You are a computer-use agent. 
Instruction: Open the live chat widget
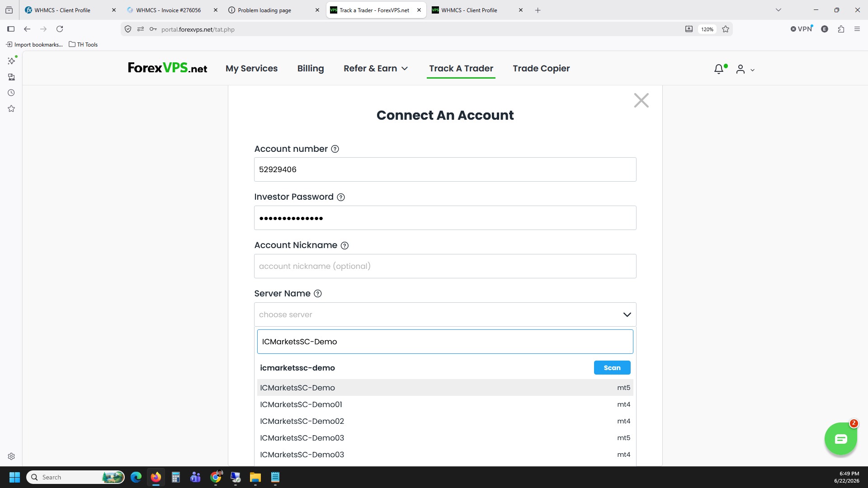pyautogui.click(x=840, y=439)
